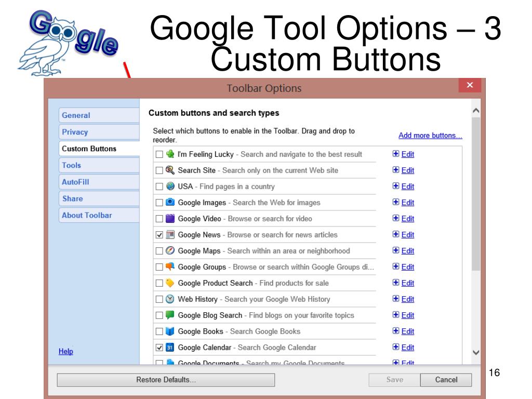Switch to the Privacy tab

tap(99, 132)
